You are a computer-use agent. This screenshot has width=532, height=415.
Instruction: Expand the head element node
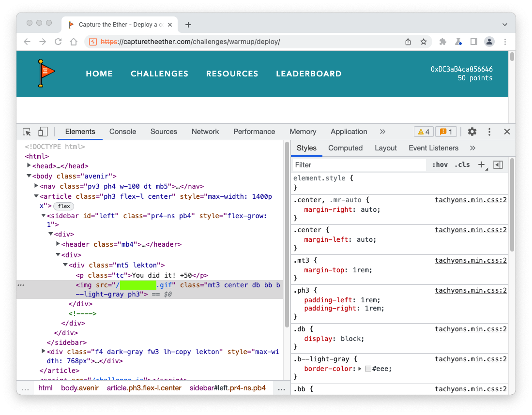click(x=29, y=166)
